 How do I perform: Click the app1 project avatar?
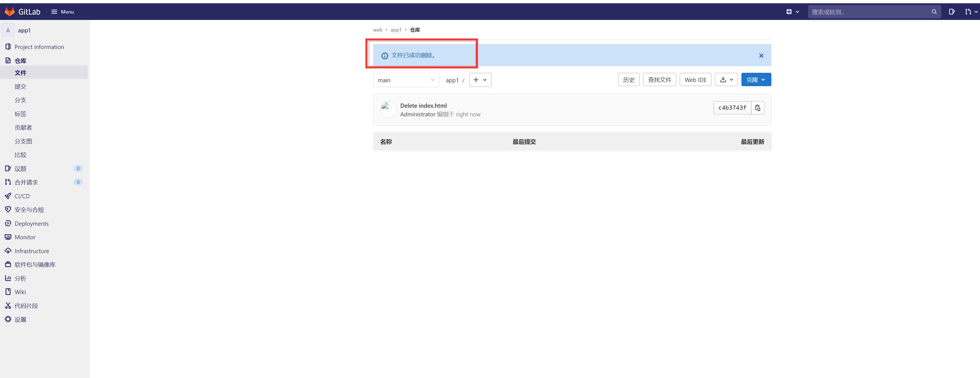[8, 30]
